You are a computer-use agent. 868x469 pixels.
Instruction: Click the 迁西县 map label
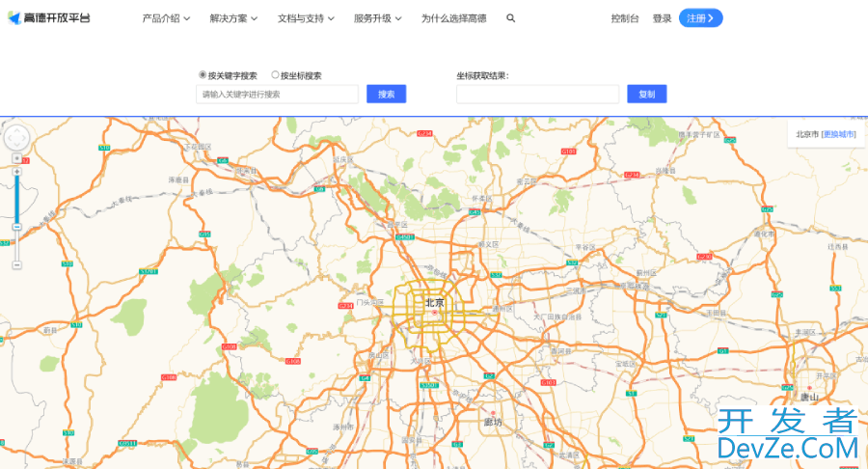pyautogui.click(x=837, y=246)
